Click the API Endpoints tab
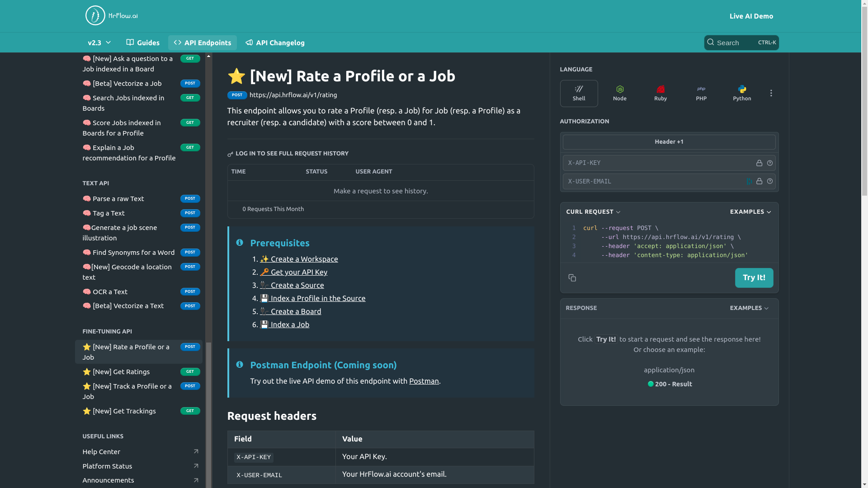Image resolution: width=868 pixels, height=488 pixels. tap(203, 42)
